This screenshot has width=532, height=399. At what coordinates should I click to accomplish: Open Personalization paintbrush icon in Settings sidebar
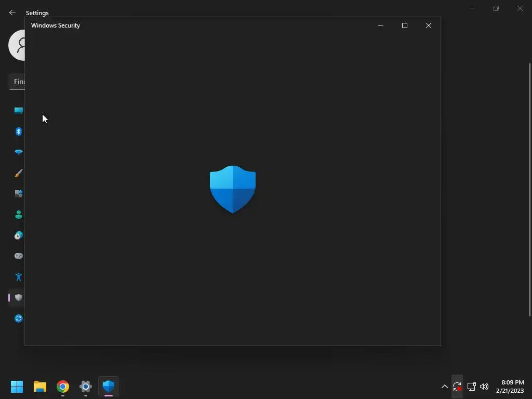click(19, 173)
